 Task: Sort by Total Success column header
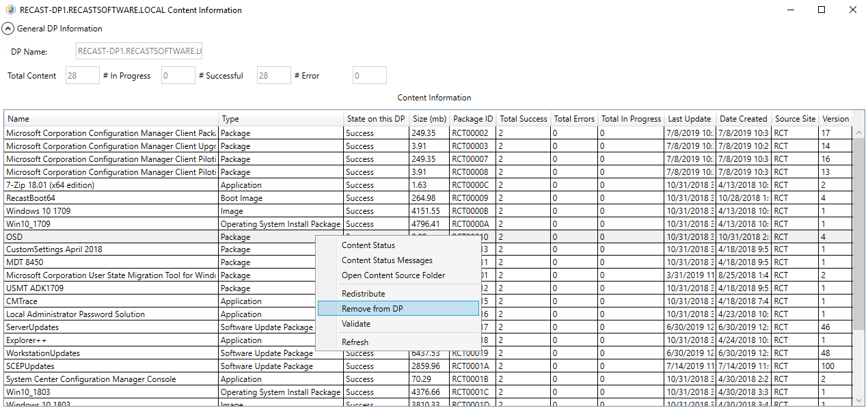click(524, 119)
